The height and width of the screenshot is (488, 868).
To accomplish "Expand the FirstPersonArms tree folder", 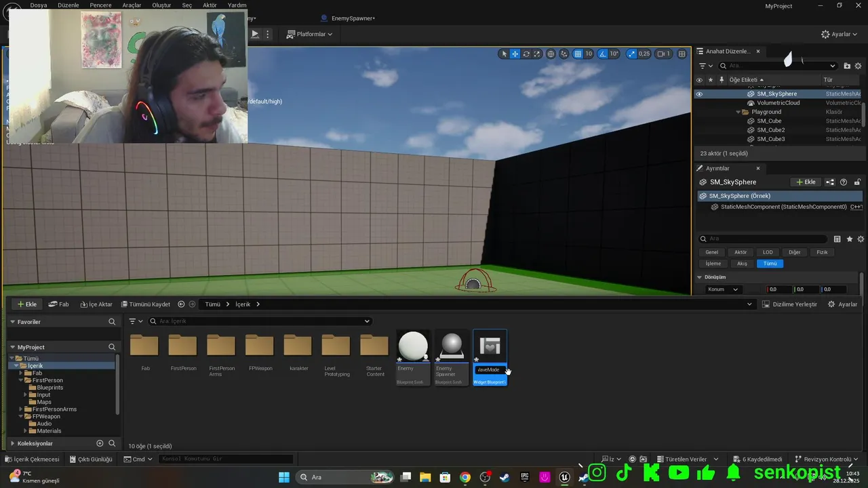I will click(x=21, y=409).
